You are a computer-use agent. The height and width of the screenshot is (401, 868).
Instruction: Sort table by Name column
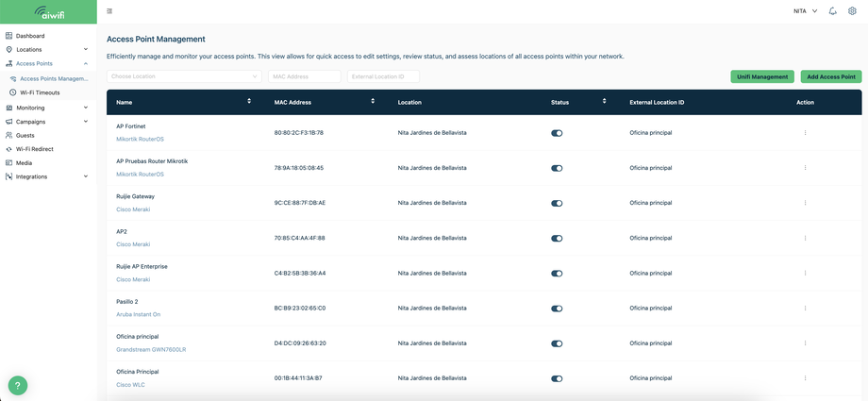pos(249,101)
